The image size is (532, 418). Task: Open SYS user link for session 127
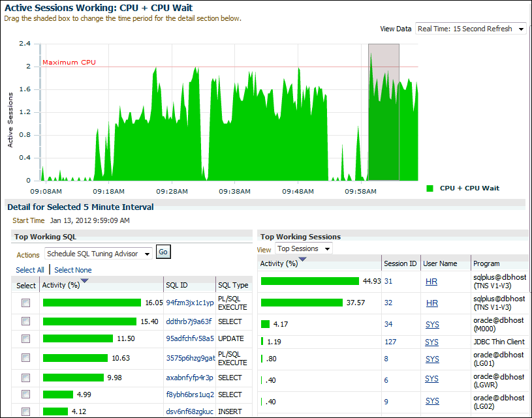[431, 342]
